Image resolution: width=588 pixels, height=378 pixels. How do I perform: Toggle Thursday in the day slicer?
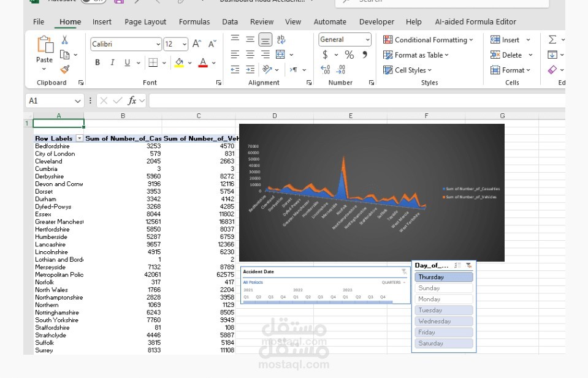point(444,277)
